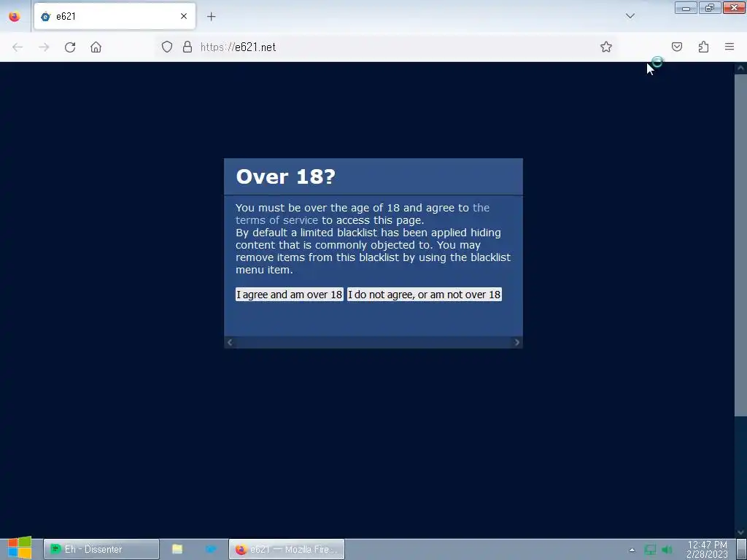The width and height of the screenshot is (747, 560).
Task: Click "I do not agree, or am not over 18"
Action: pos(424,295)
